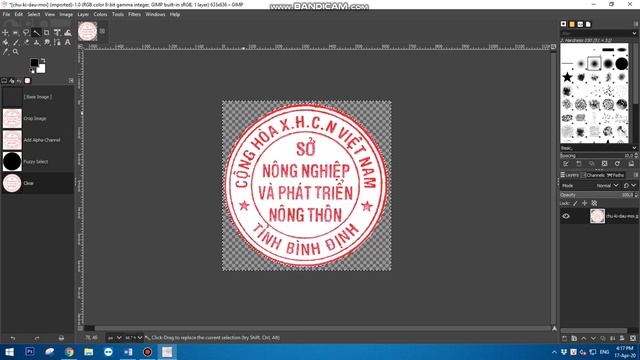Lower the layer one step
Viewport: 640px width, 360px height.
(x=593, y=338)
